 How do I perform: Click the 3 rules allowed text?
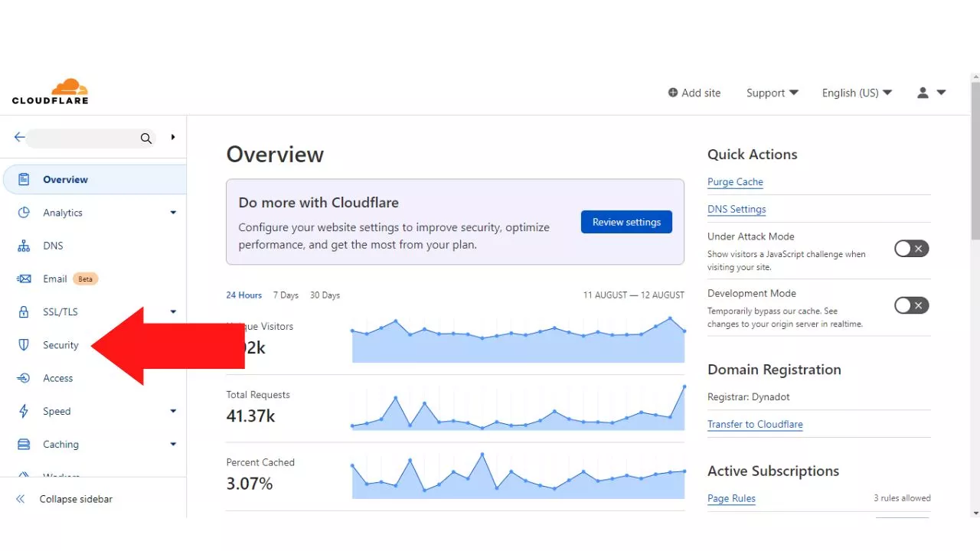point(902,498)
